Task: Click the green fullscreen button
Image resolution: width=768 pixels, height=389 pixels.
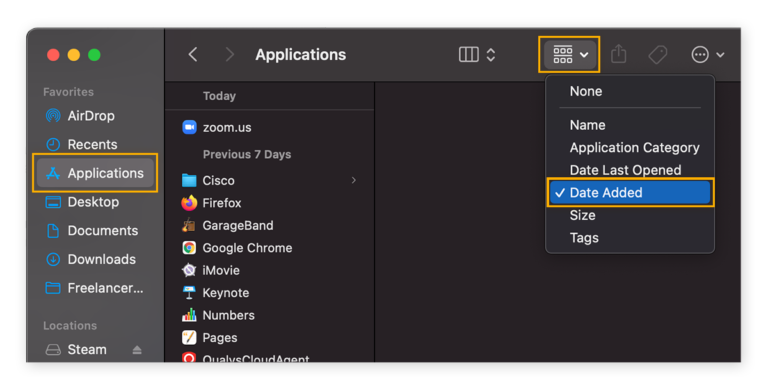Action: 94,55
